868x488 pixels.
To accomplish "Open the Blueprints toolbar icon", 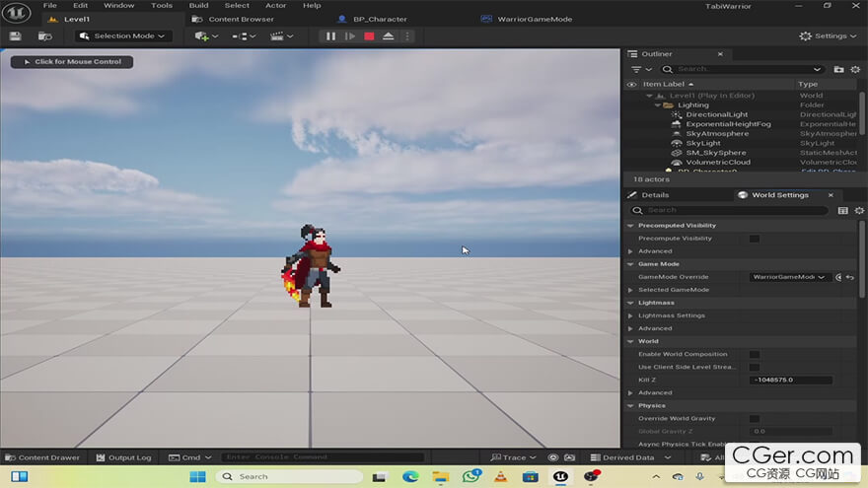I will pos(244,35).
